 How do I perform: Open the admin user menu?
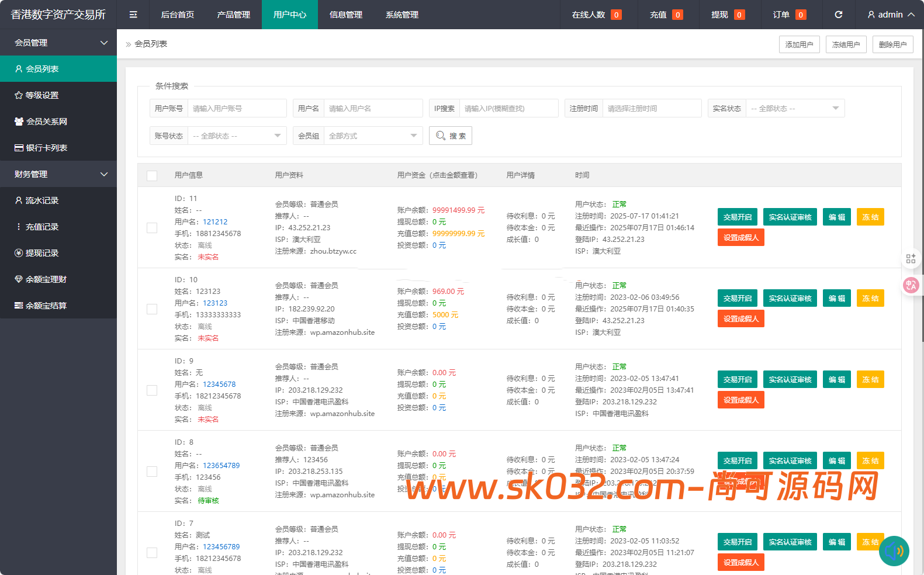click(x=891, y=15)
